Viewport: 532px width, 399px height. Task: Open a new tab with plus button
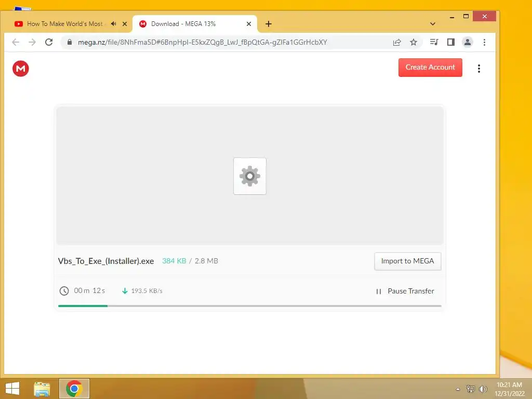269,24
